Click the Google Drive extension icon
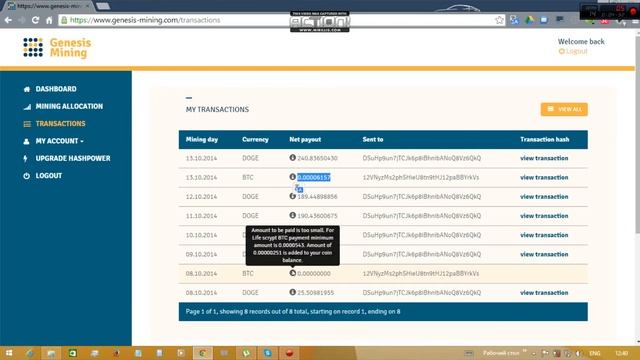Image resolution: width=640 pixels, height=360 pixels. click(x=529, y=20)
